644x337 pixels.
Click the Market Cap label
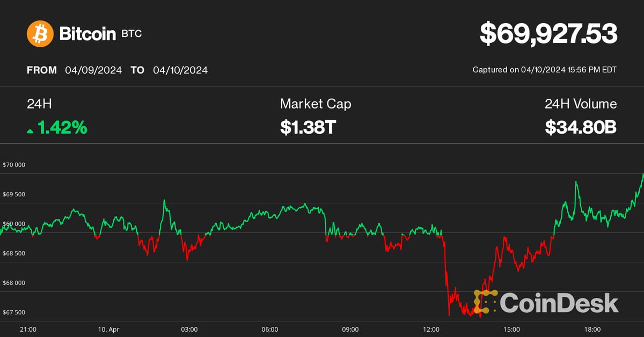pos(316,104)
